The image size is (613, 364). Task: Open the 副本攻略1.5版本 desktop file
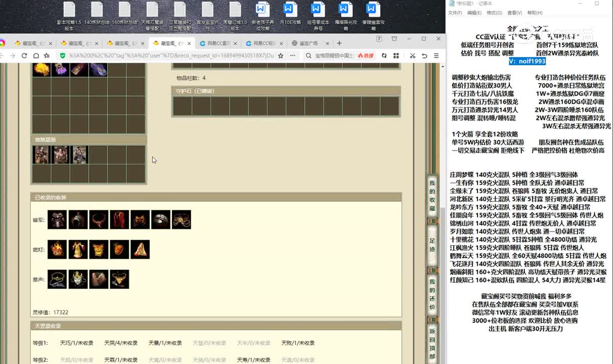point(69,16)
